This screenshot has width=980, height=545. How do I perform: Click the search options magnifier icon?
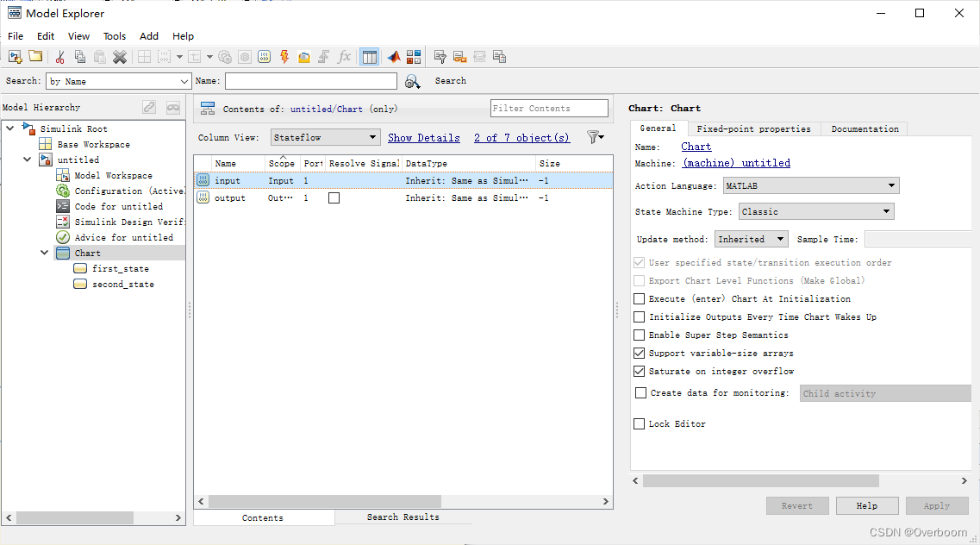tap(413, 81)
